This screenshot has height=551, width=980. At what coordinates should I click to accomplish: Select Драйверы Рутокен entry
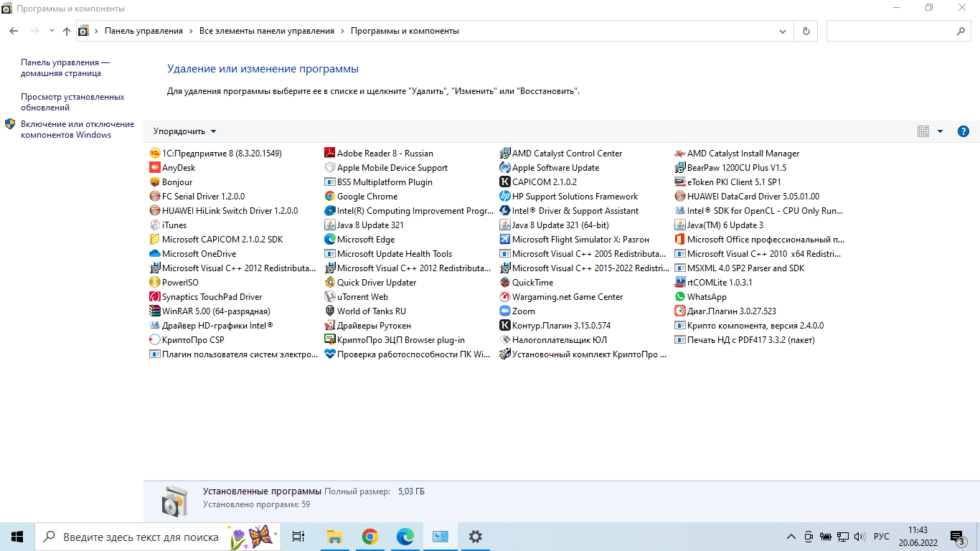(x=367, y=326)
